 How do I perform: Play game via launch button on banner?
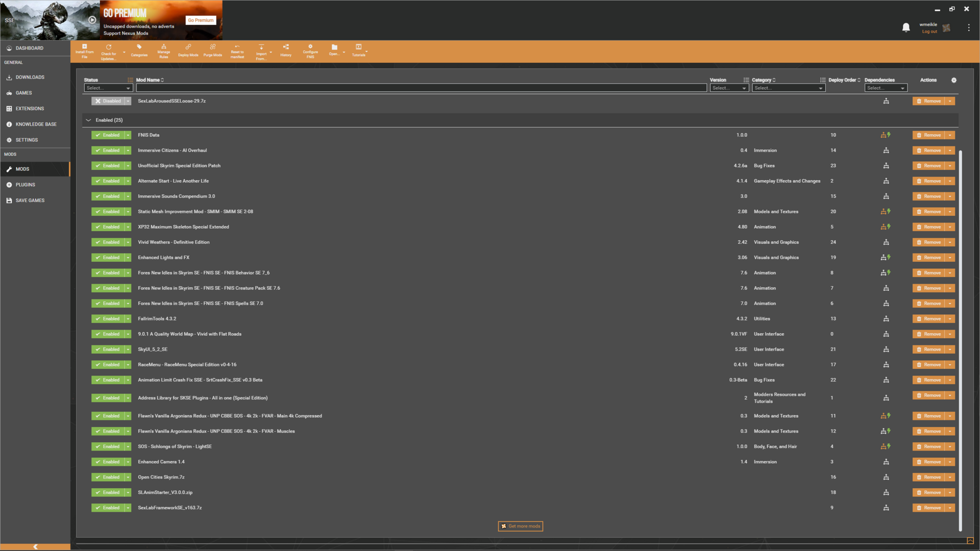coord(92,20)
